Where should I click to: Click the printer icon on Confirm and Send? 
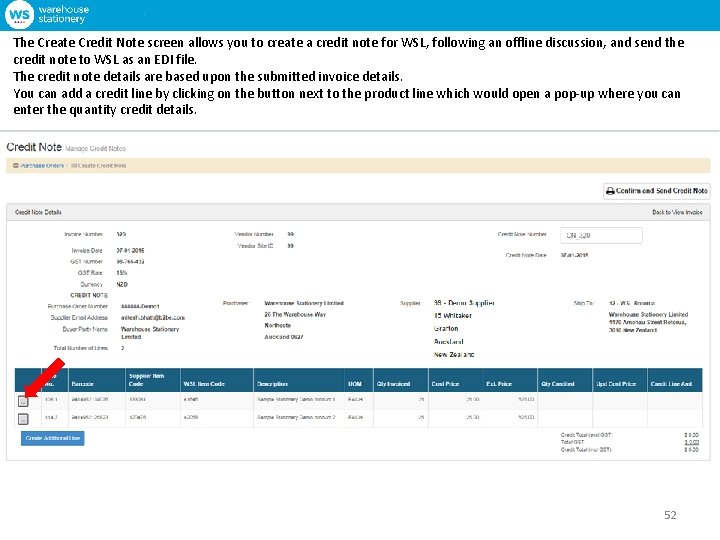(610, 191)
